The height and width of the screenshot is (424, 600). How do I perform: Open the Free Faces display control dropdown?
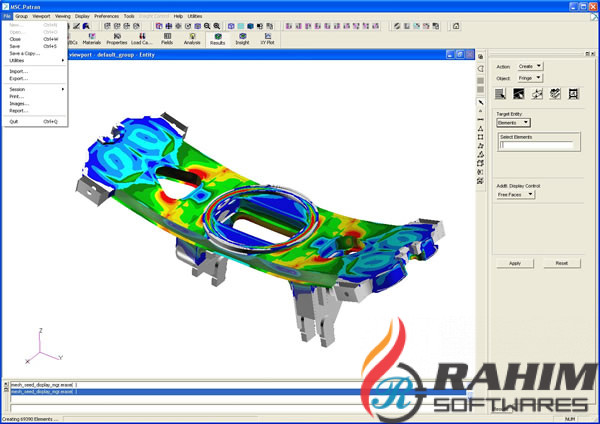(515, 194)
